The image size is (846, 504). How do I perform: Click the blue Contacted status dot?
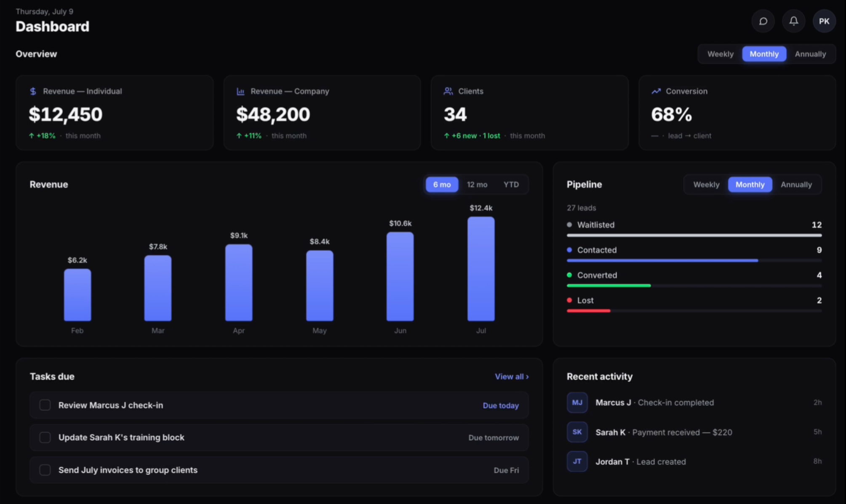569,250
